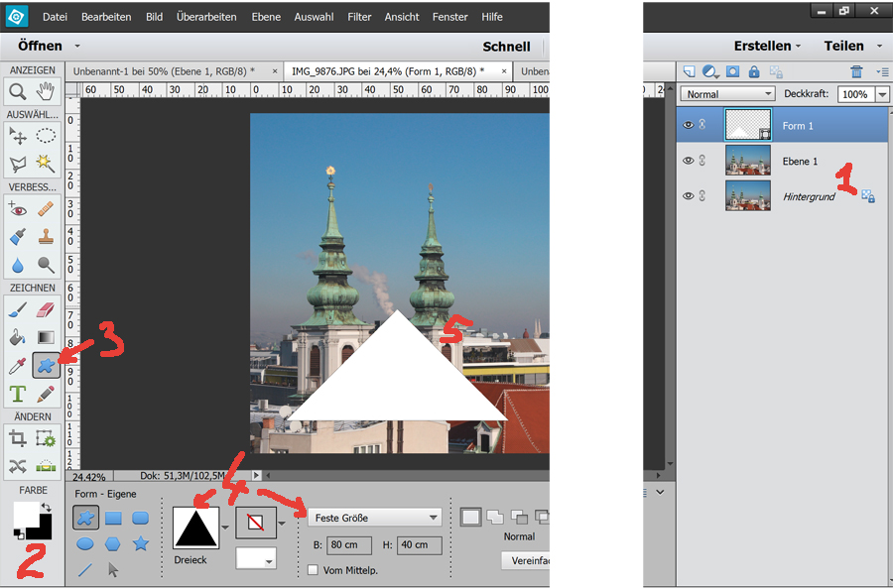Enable the Vom Mittelp. checkbox
This screenshot has height=588, width=893.
314,570
